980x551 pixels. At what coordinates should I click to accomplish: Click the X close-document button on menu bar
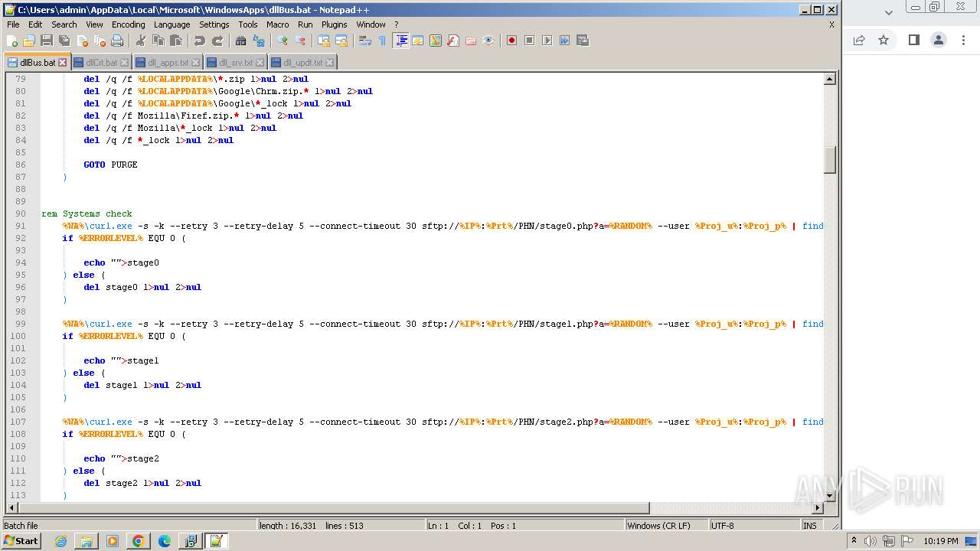click(x=831, y=24)
